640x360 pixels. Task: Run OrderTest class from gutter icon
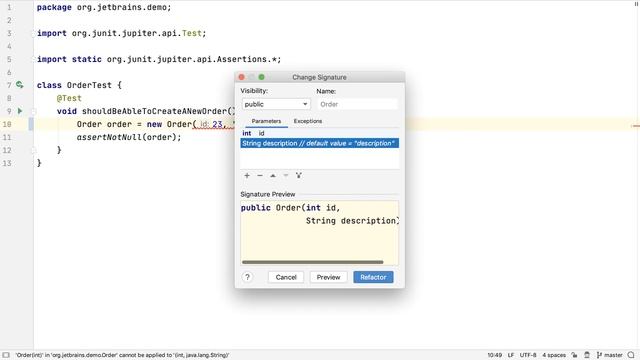[x=20, y=85]
